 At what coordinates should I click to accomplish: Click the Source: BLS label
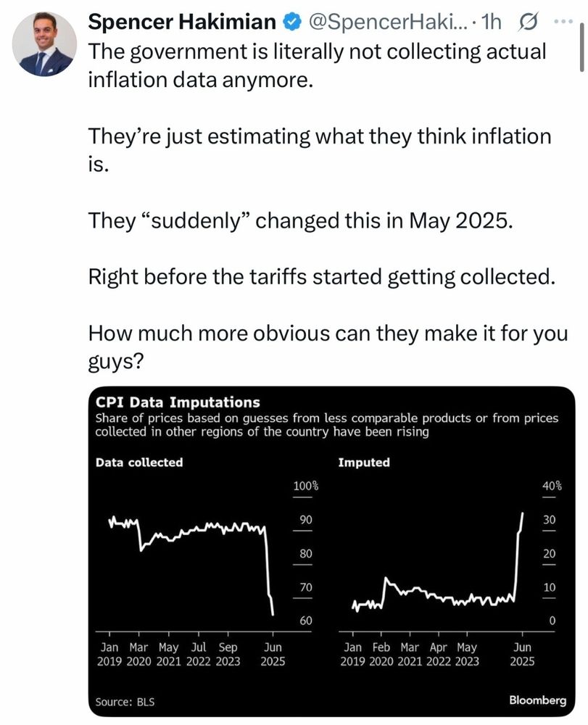point(125,702)
